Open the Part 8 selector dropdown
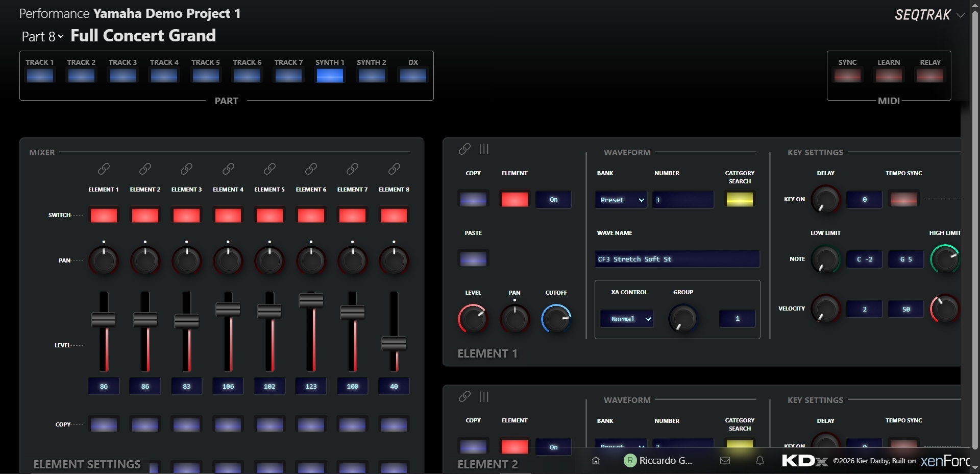Viewport: 980px width, 474px height. click(43, 37)
